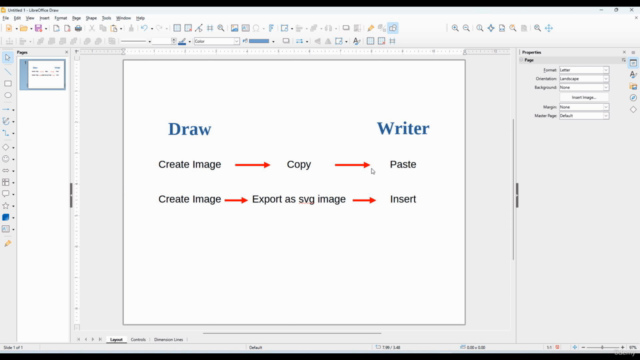Switch to the Controls layer tab

(138, 340)
